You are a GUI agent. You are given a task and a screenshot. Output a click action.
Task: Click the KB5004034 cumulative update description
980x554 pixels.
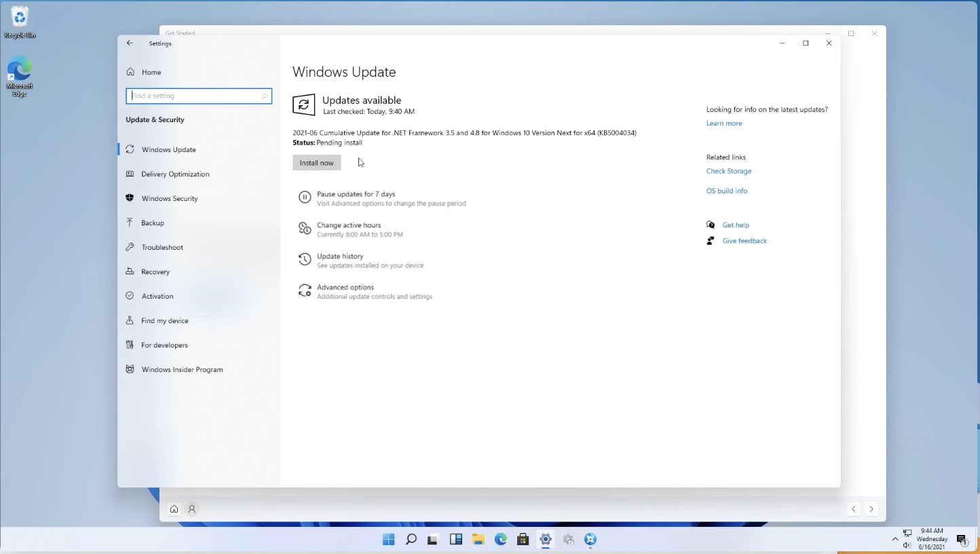coord(464,133)
